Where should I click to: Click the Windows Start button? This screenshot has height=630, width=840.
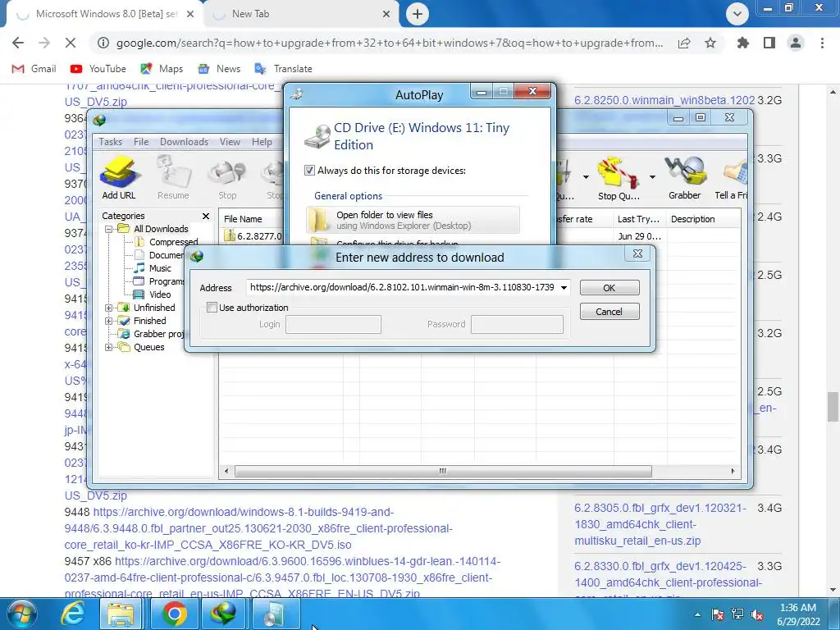pos(22,614)
